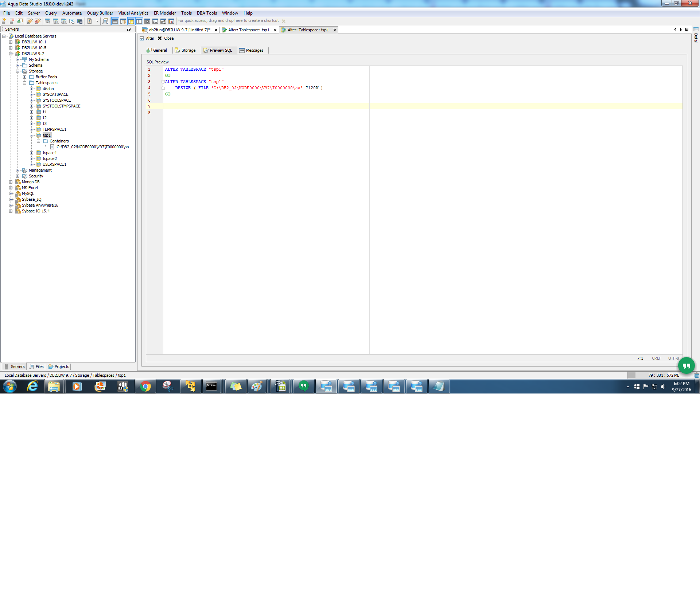Collapse the Local Database Servers node

tap(4, 36)
